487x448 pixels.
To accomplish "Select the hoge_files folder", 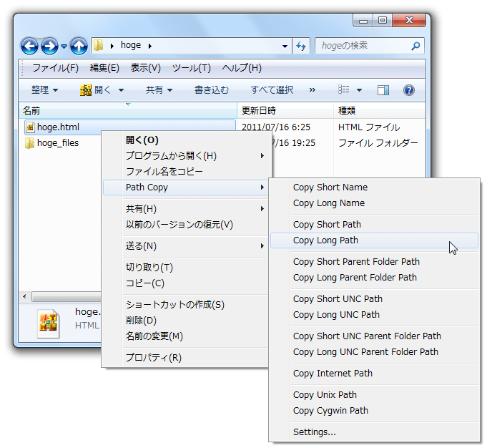I will pyautogui.click(x=58, y=142).
